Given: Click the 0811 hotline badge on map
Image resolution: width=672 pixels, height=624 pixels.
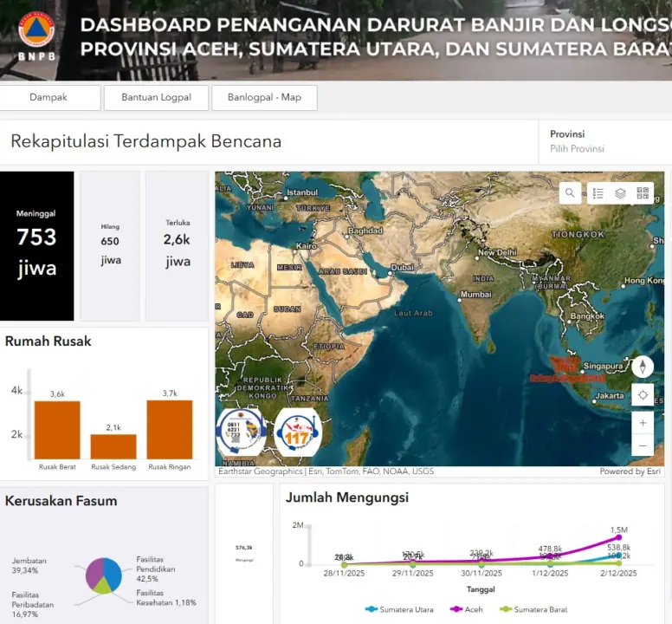Looking at the screenshot, I should [x=241, y=432].
